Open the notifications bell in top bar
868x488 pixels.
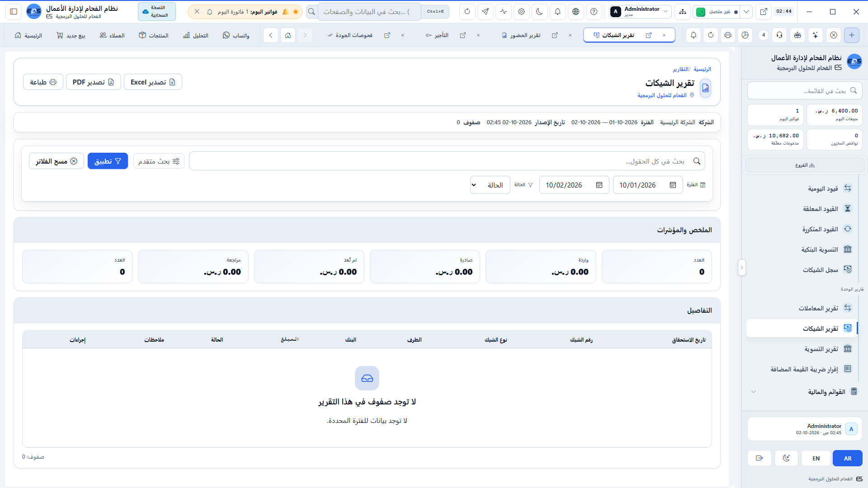pyautogui.click(x=558, y=12)
